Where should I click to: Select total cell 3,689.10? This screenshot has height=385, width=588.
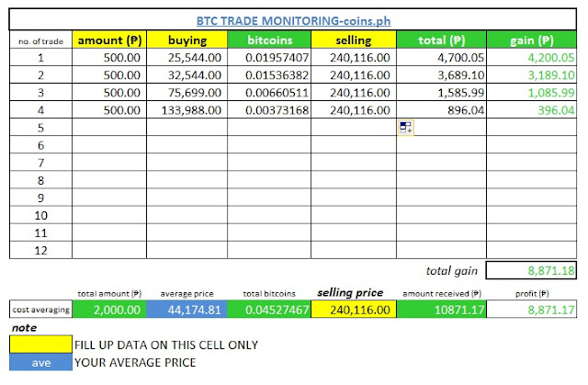point(441,75)
